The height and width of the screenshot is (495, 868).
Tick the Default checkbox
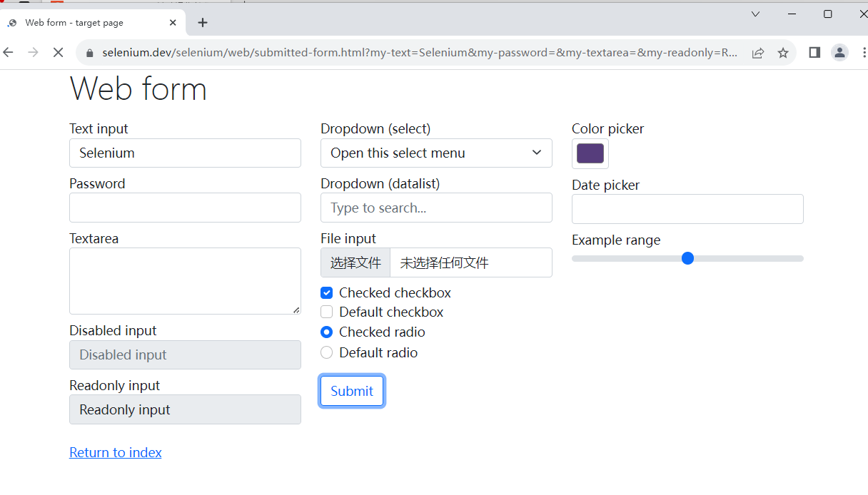(x=326, y=312)
